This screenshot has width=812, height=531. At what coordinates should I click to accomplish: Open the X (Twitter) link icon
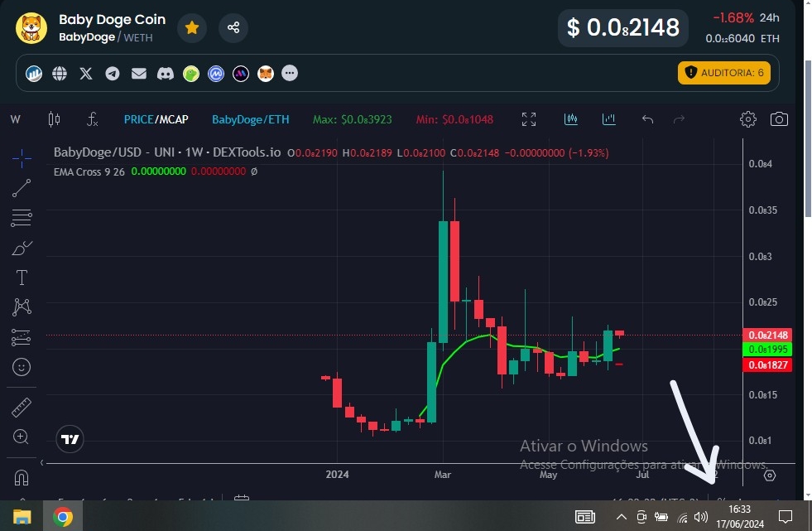click(86, 74)
